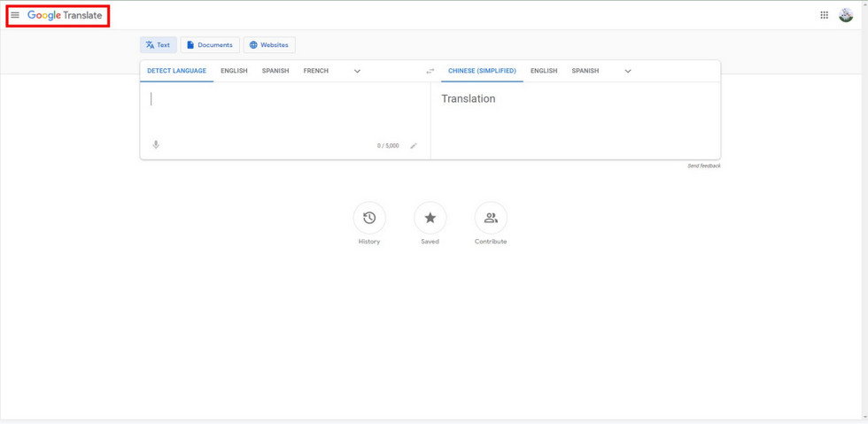Select the Detect Language source tab
The height and width of the screenshot is (424, 868).
(x=176, y=71)
